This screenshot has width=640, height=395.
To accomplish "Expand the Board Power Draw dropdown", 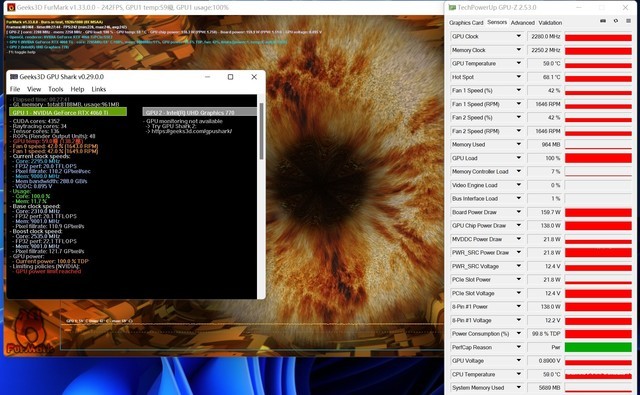I will [518, 211].
